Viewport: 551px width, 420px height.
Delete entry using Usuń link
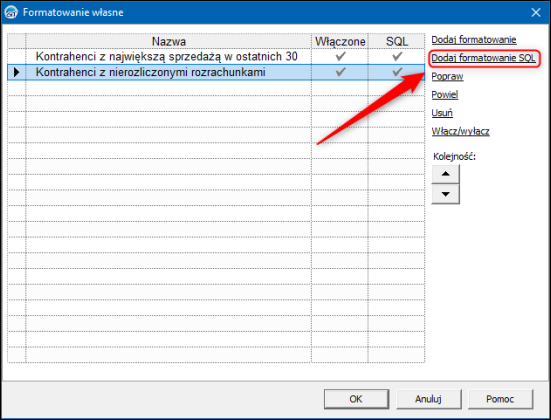click(x=442, y=113)
